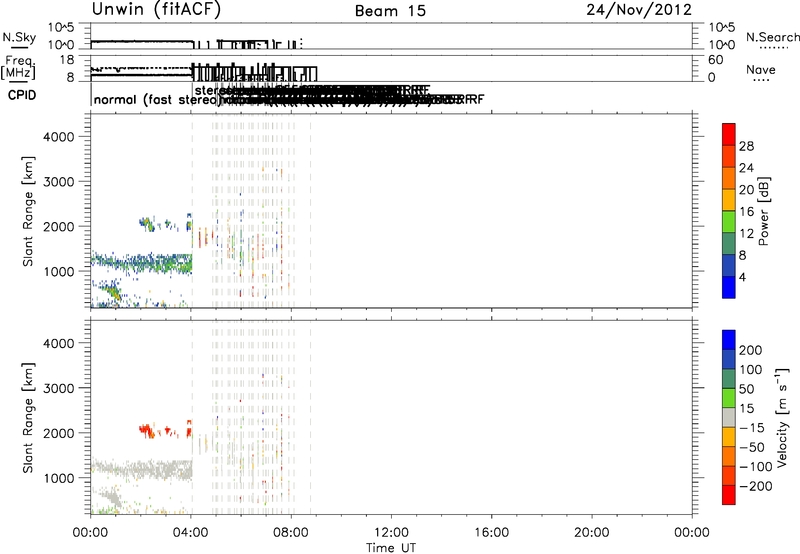Click the date '24/Nov/2012'
Screen dimensions: 800x554
point(639,10)
